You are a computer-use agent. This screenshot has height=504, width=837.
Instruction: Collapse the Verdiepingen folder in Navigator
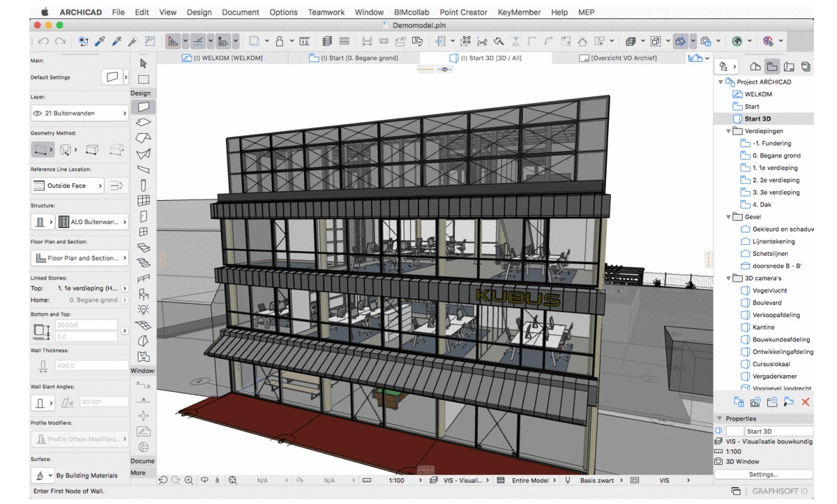coord(730,131)
